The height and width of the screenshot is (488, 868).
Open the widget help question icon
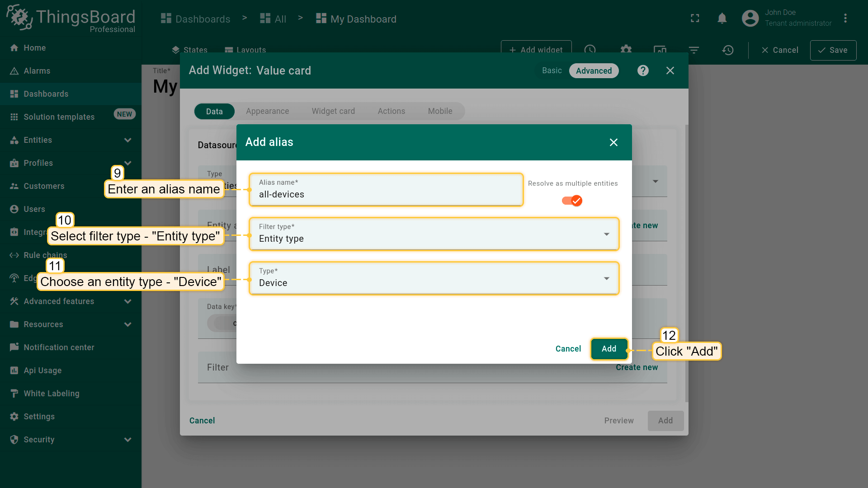[643, 70]
